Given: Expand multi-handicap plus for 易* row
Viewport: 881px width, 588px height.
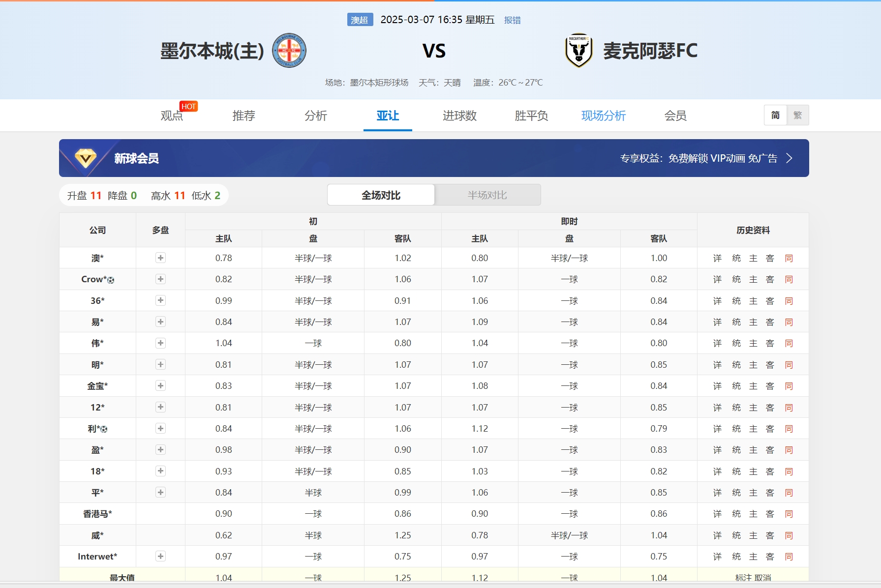Looking at the screenshot, I should (x=160, y=322).
